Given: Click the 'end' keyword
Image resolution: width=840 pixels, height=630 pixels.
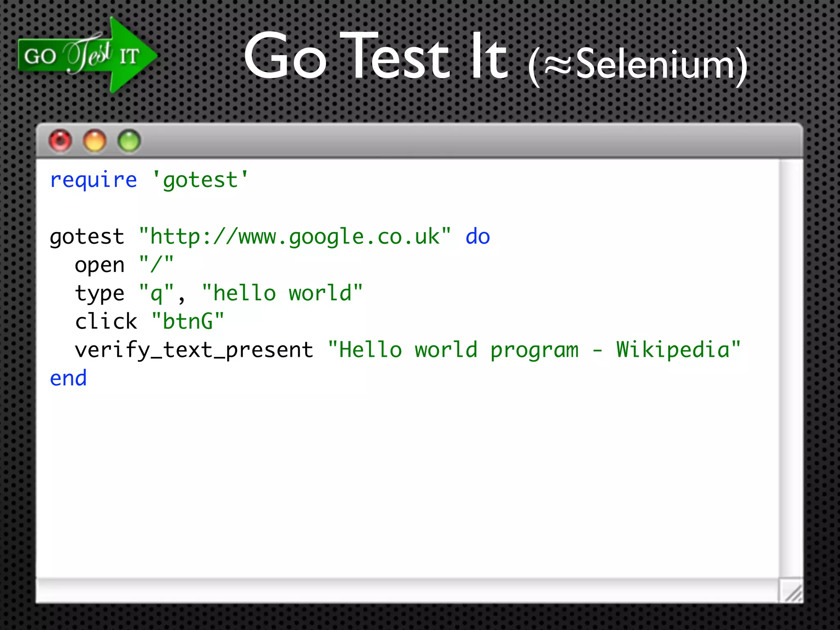Looking at the screenshot, I should tap(68, 378).
